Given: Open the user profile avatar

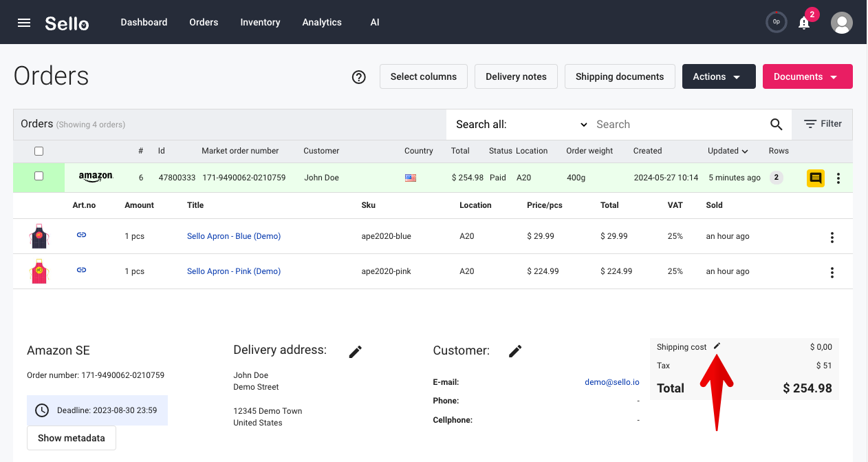Looking at the screenshot, I should [842, 23].
